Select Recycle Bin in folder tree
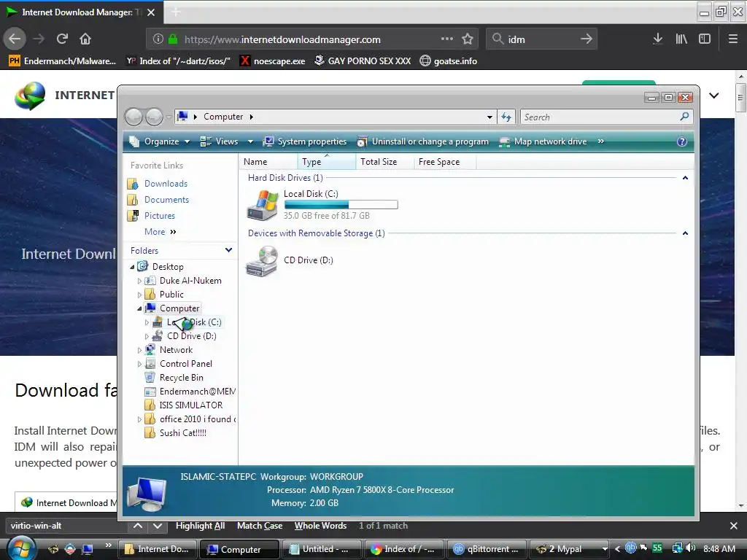 [181, 378]
